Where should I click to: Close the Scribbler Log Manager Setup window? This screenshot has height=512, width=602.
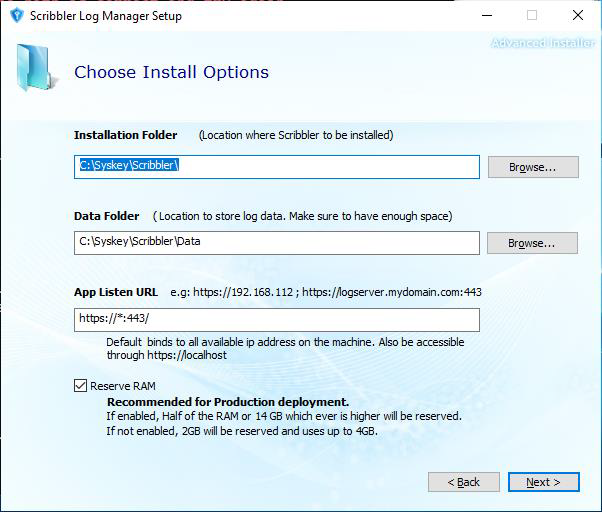pos(578,16)
